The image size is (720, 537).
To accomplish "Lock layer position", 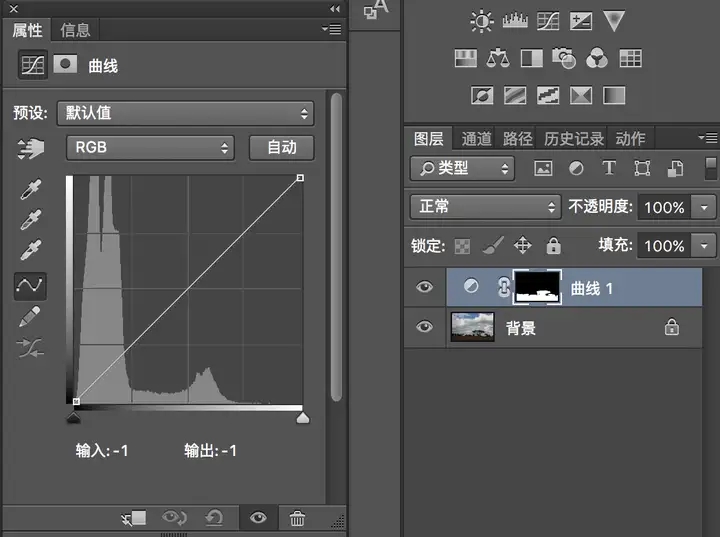I will click(x=523, y=245).
